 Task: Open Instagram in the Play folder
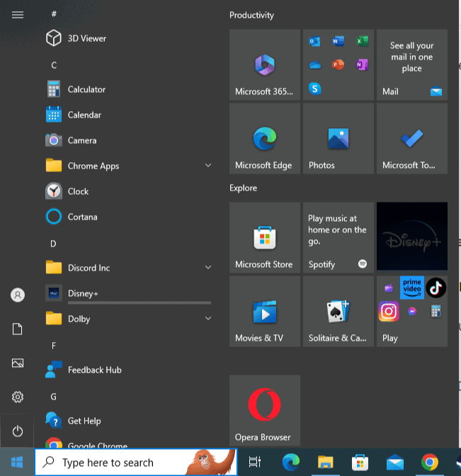pyautogui.click(x=389, y=311)
